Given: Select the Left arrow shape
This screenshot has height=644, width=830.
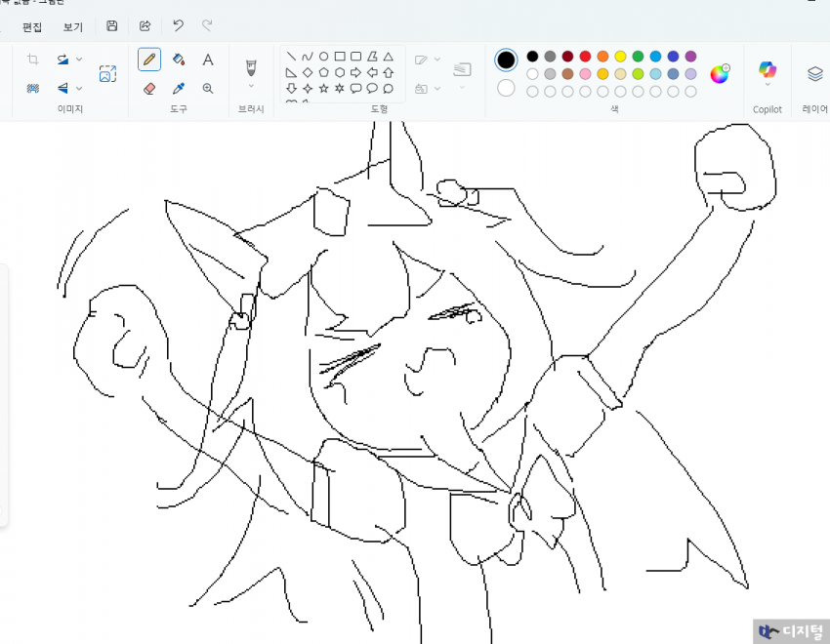Looking at the screenshot, I should (x=372, y=72).
